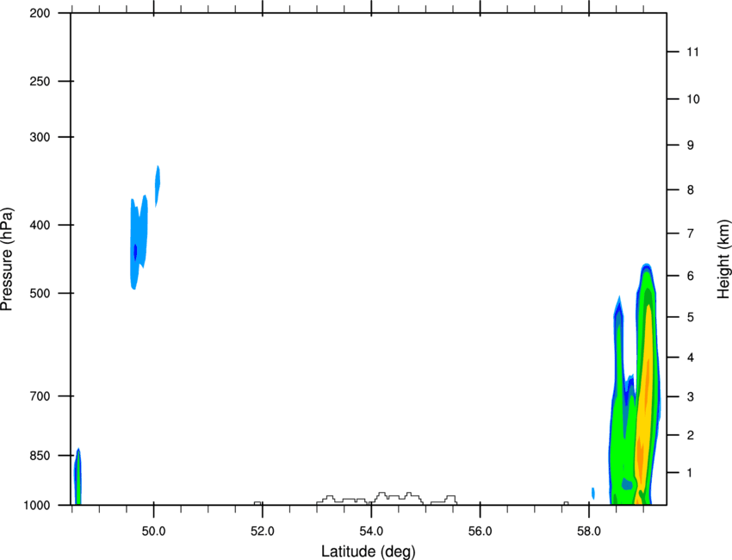
Task: Click the 850 pressure tick label
Action: coord(40,456)
